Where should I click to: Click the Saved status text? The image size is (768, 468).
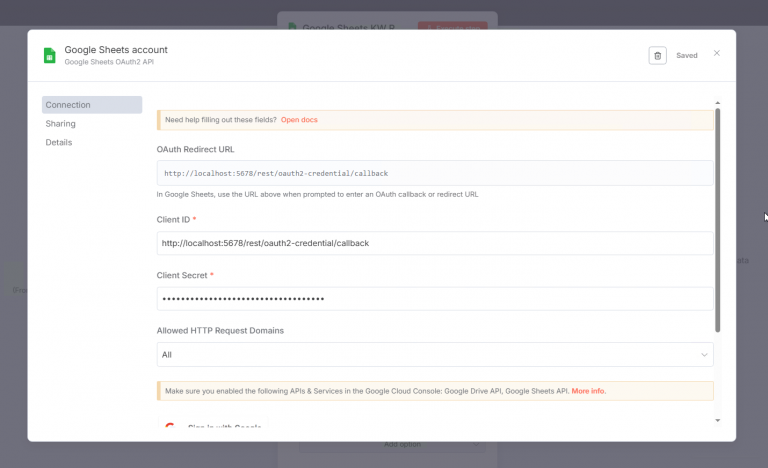point(687,55)
